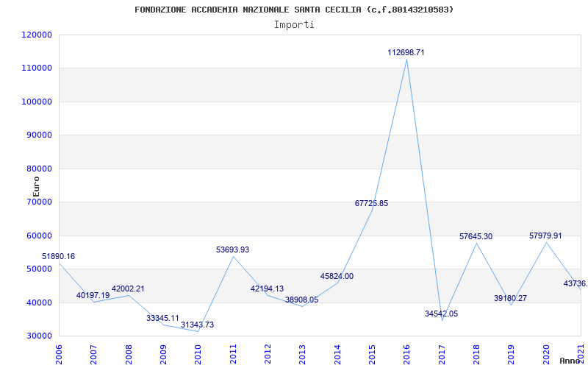
Task: Click the peak value label 112698.71
Action: tap(406, 52)
